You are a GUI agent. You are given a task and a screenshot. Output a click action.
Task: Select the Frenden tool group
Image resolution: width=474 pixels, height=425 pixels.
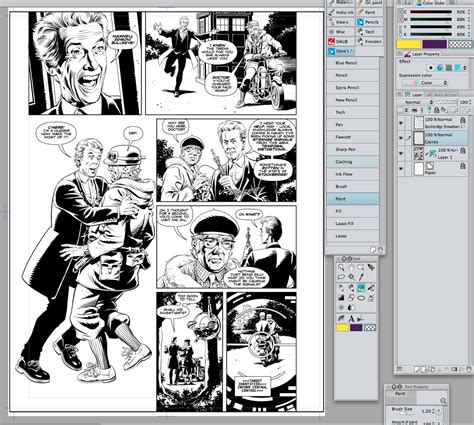[x=369, y=42]
